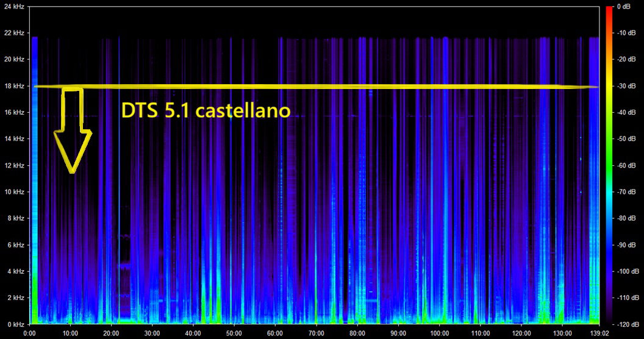Select the 0:00 time axis label
Viewport: 644px width, 339px height.
29,334
